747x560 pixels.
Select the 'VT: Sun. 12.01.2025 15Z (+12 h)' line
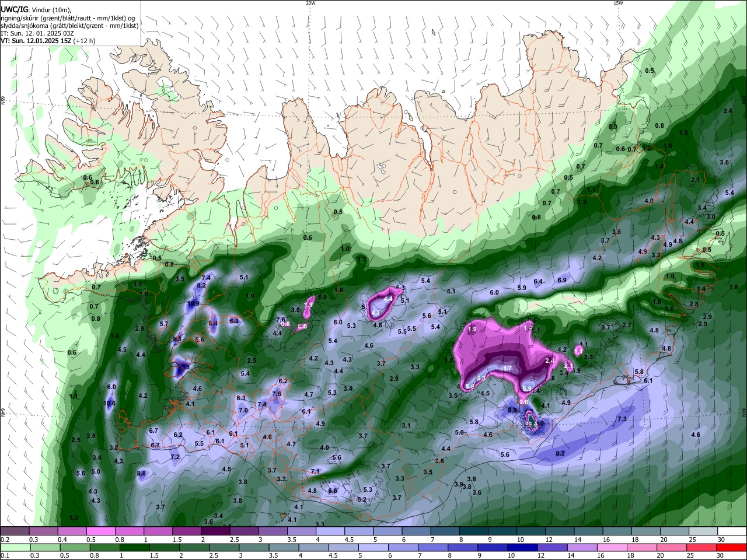pyautogui.click(x=48, y=41)
